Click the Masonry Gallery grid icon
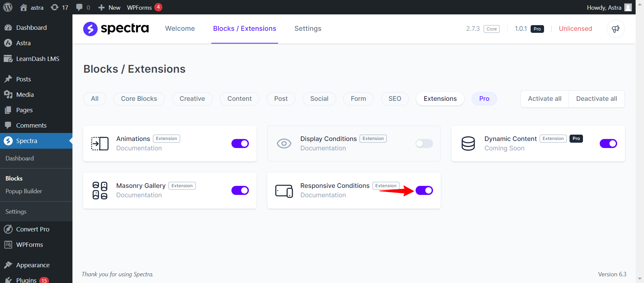644x283 pixels. coord(100,191)
